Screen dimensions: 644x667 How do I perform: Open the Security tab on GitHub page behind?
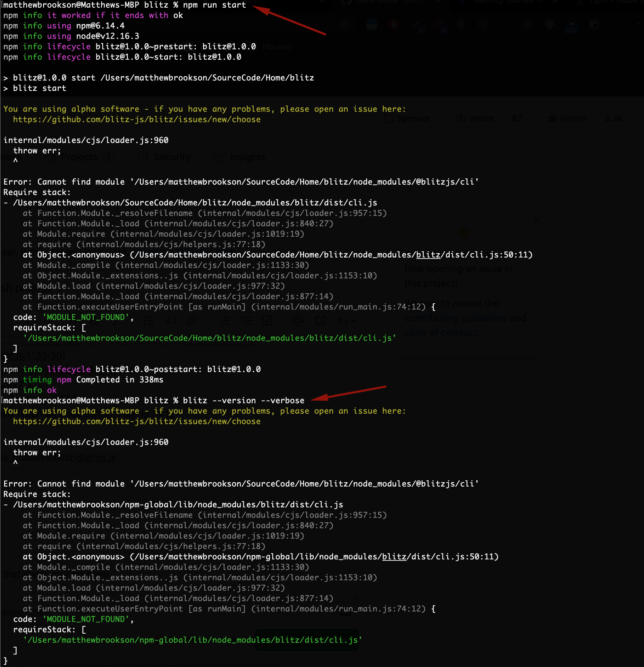pyautogui.click(x=165, y=157)
